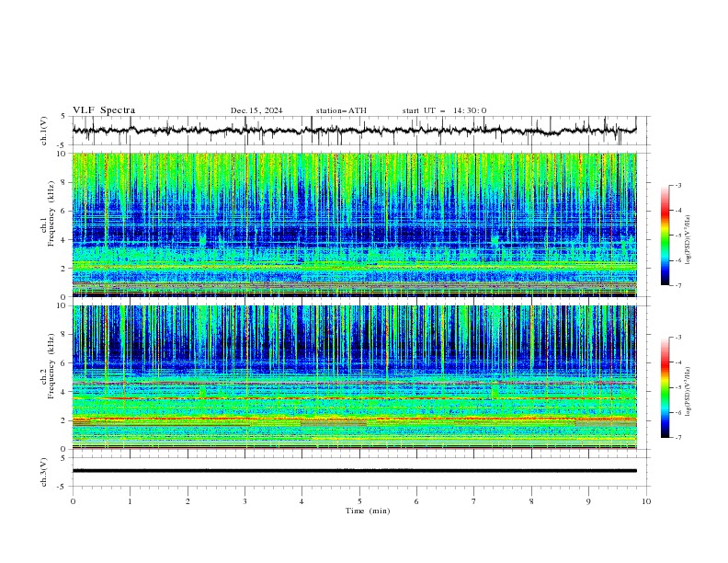Click the "2" kHz tick of ch.2 spectrogram
This screenshot has height=563, width=728.
(64, 420)
